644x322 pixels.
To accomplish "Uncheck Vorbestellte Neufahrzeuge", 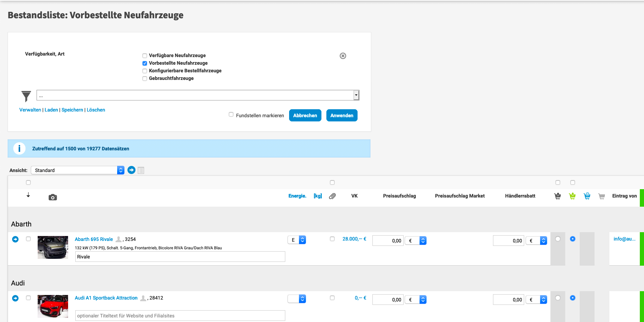I will click(145, 64).
